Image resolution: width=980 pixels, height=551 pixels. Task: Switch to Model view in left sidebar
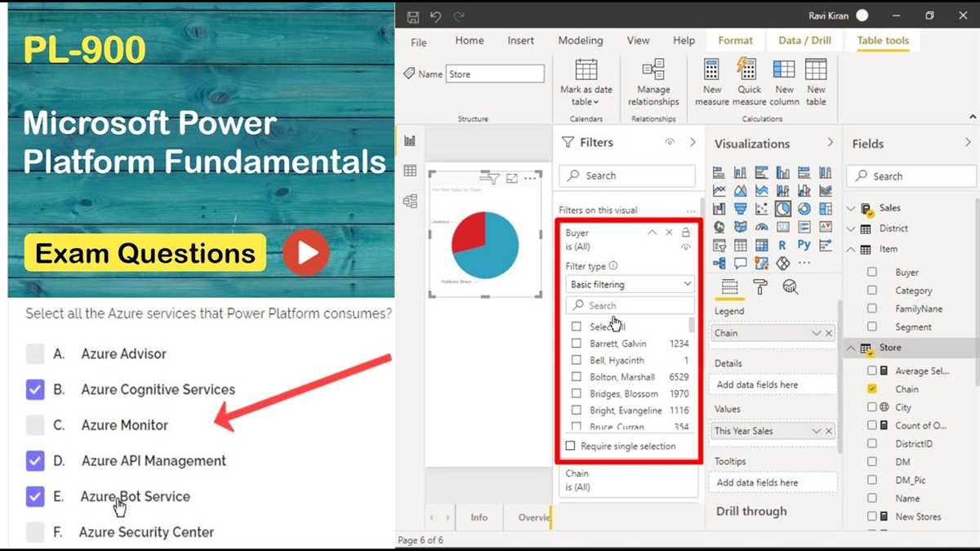410,201
